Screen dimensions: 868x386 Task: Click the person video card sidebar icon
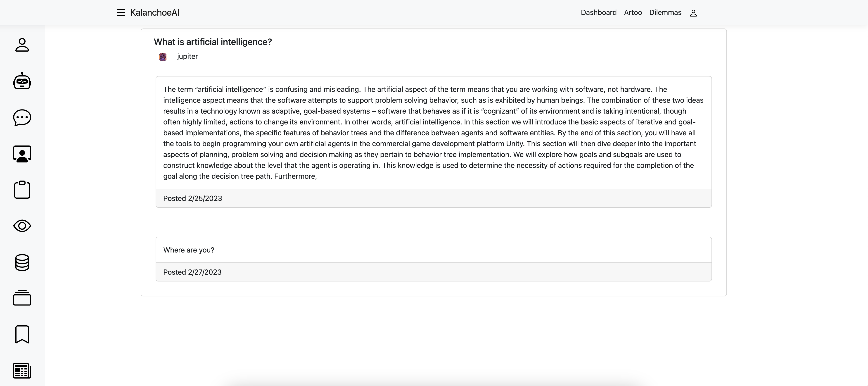pos(22,154)
